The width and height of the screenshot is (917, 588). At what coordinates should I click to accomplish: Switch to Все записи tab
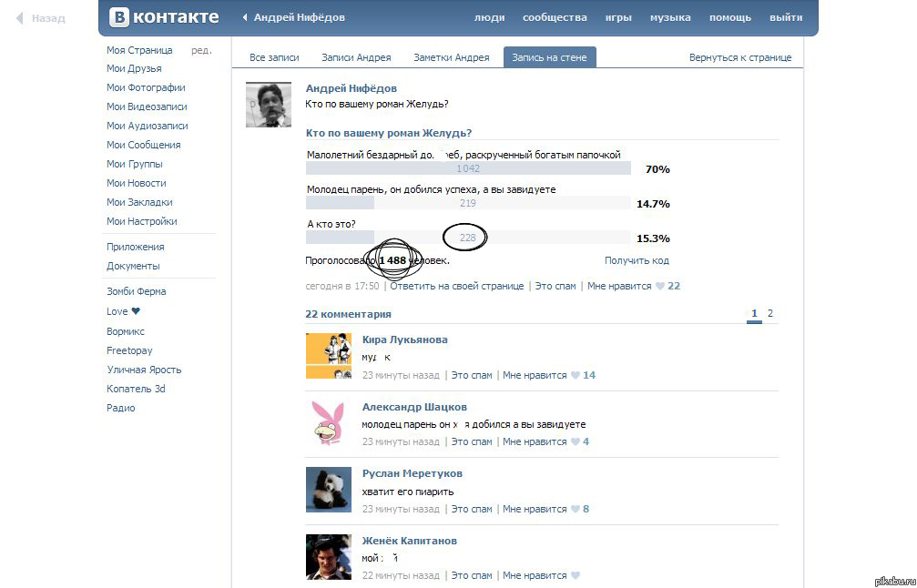(274, 57)
